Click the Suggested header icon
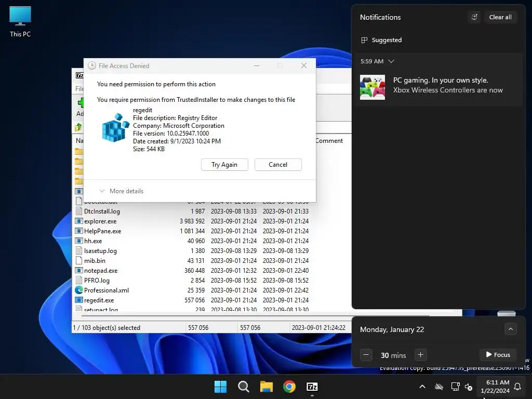This screenshot has height=399, width=532. point(364,40)
